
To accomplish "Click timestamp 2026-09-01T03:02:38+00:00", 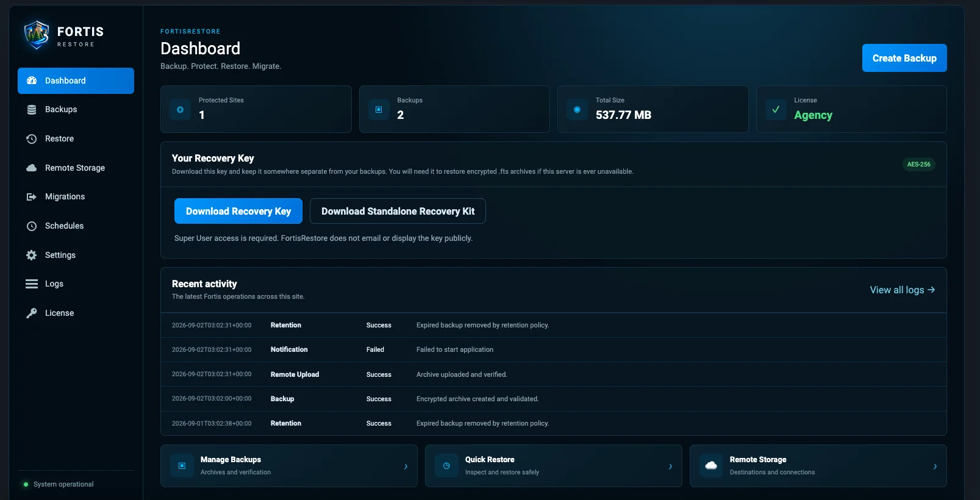I will click(212, 423).
